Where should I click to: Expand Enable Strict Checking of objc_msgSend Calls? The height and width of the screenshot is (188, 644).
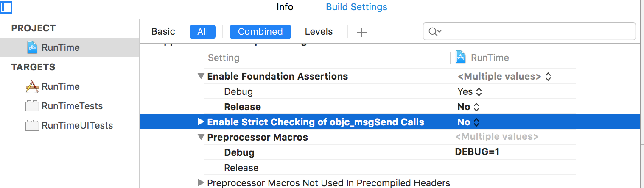[201, 122]
